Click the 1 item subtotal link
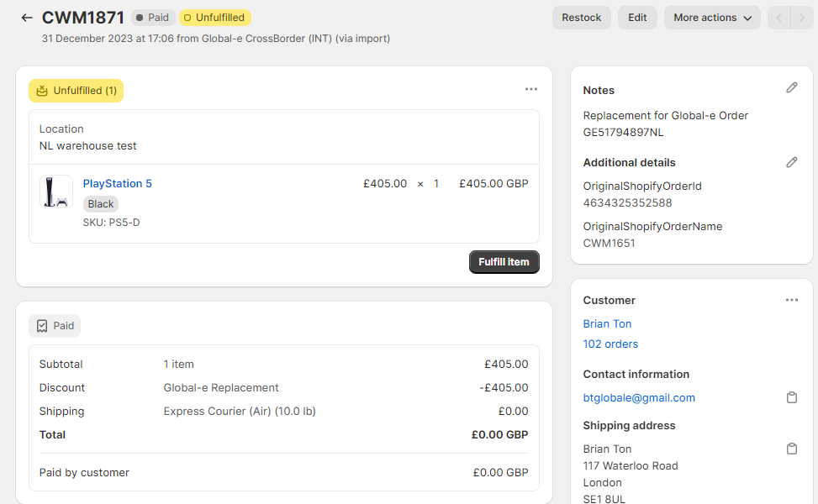Image resolution: width=818 pixels, height=504 pixels. point(178,364)
